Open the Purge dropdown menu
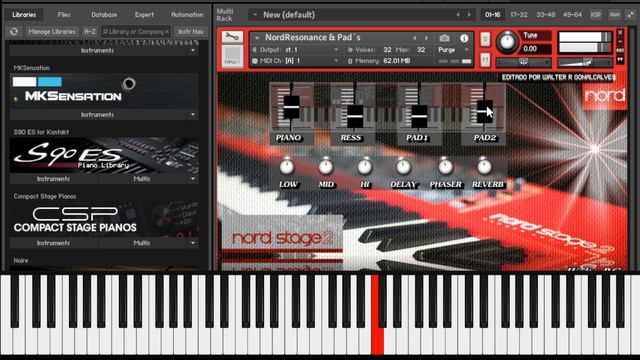The image size is (640, 360). pos(453,50)
